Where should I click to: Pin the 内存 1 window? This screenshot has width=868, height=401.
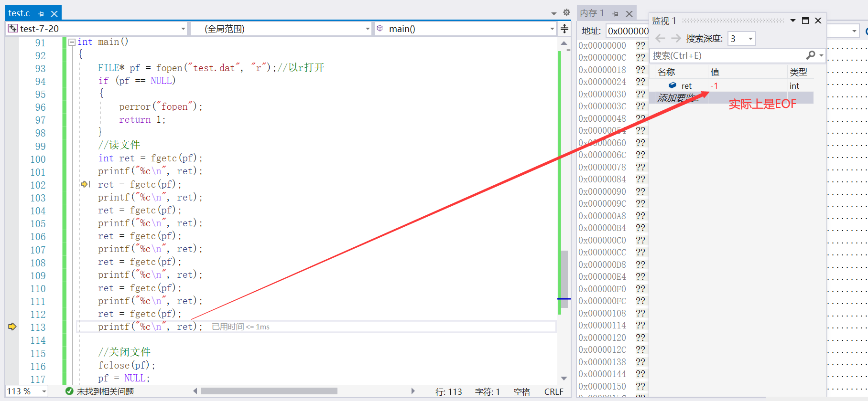point(616,14)
